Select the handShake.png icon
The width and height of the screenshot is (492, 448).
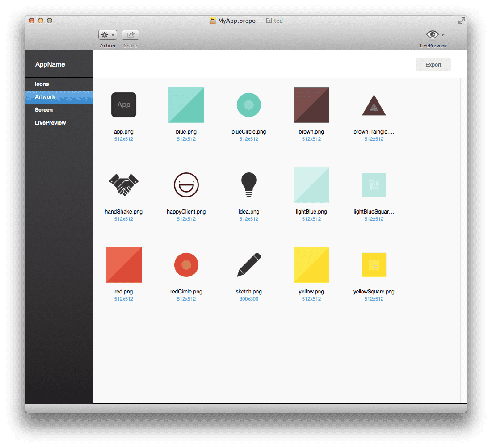124,185
